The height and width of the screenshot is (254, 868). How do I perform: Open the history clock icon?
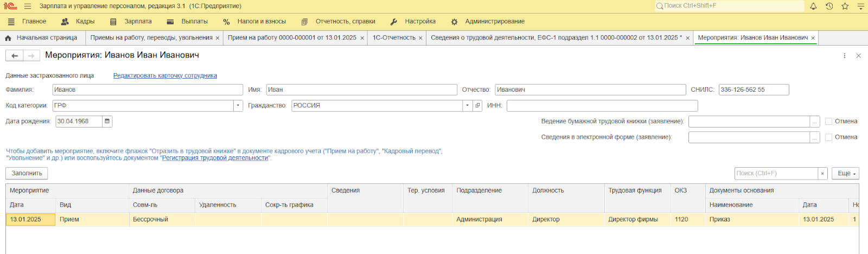point(829,6)
